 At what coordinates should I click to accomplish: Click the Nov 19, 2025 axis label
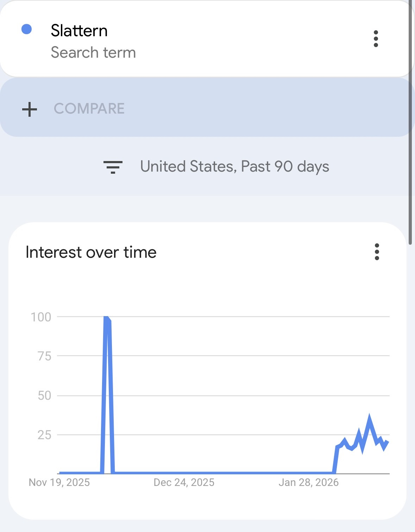59,482
